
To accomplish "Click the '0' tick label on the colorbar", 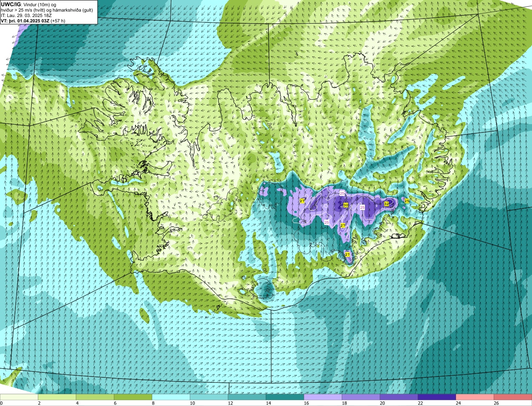I will (1, 403).
